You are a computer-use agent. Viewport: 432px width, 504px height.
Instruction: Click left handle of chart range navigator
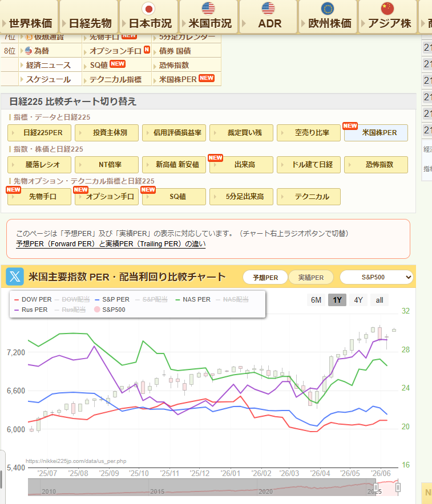(x=376, y=487)
